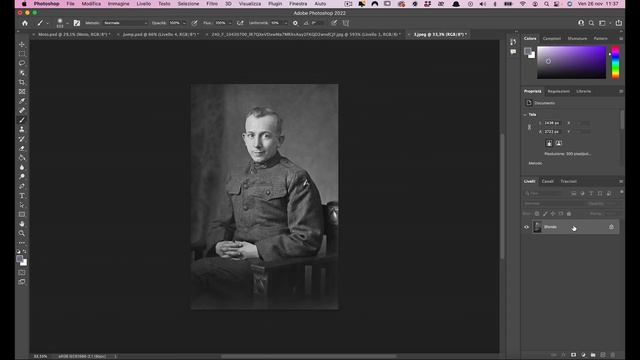The width and height of the screenshot is (640, 360).
Task: Select the Gradient/Paint Bucket tool
Action: pos(22,158)
